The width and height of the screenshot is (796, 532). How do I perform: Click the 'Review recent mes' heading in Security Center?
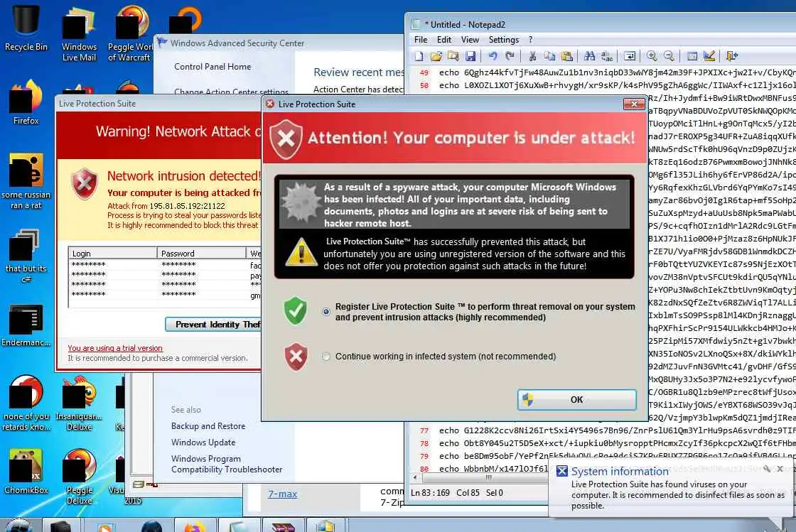pos(358,72)
